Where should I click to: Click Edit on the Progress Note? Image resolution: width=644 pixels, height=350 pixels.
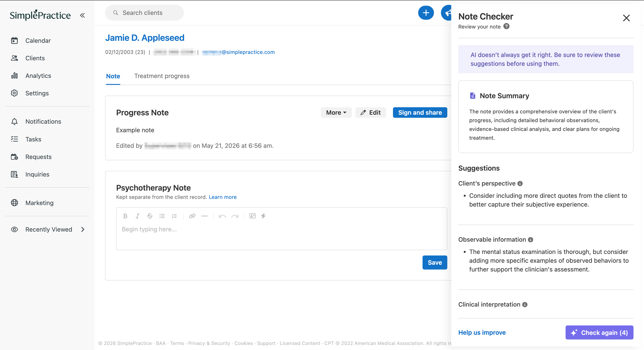pos(370,112)
